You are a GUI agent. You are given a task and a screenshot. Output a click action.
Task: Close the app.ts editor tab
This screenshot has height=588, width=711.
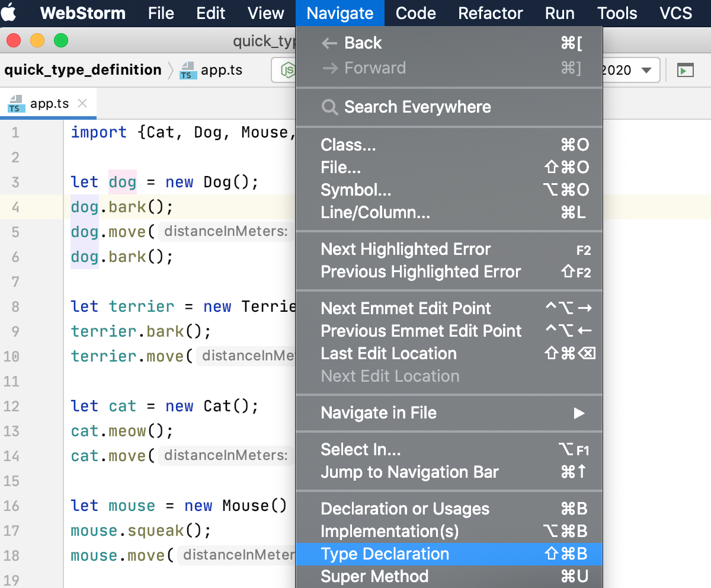(x=82, y=103)
